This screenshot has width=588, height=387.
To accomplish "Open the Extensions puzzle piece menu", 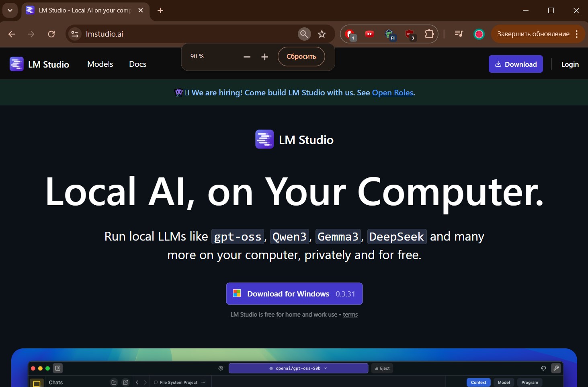I will pos(429,34).
